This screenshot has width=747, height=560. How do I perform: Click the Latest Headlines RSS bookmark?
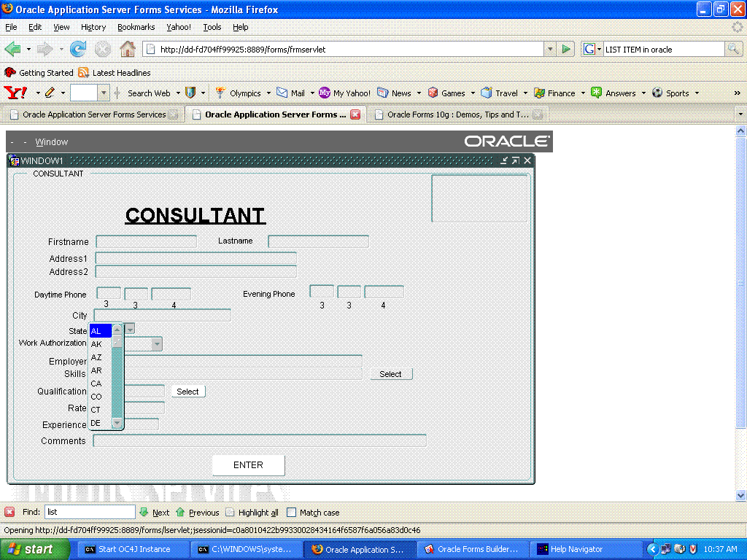pyautogui.click(x=115, y=72)
